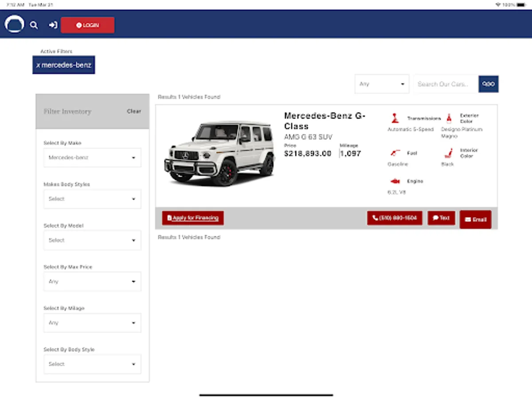
Task: Call the (510) phone number button
Action: pyautogui.click(x=395, y=218)
